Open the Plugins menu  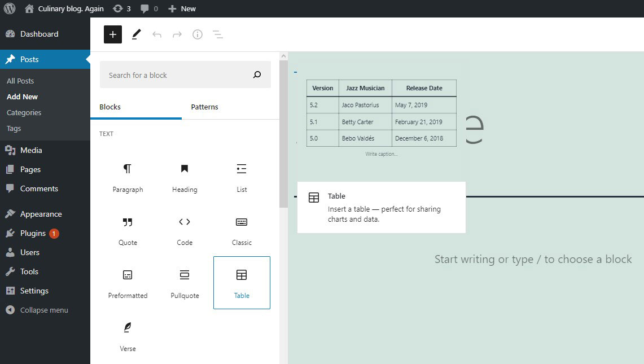(45, 233)
